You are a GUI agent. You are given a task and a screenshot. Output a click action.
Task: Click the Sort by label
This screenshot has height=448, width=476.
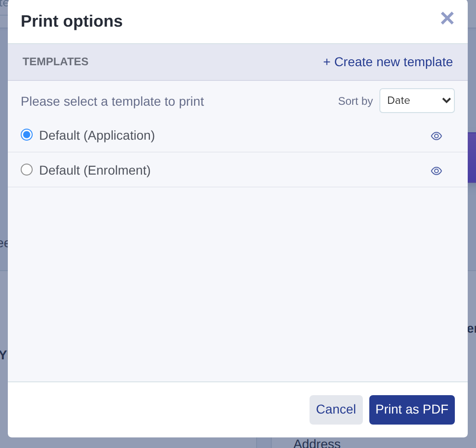click(356, 101)
